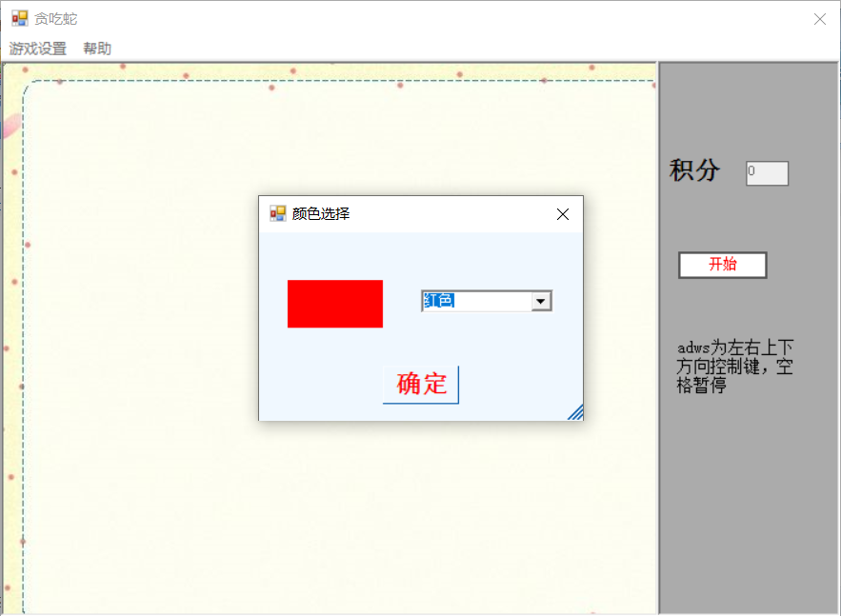
Task: Click the 积分 label
Action: tap(694, 170)
